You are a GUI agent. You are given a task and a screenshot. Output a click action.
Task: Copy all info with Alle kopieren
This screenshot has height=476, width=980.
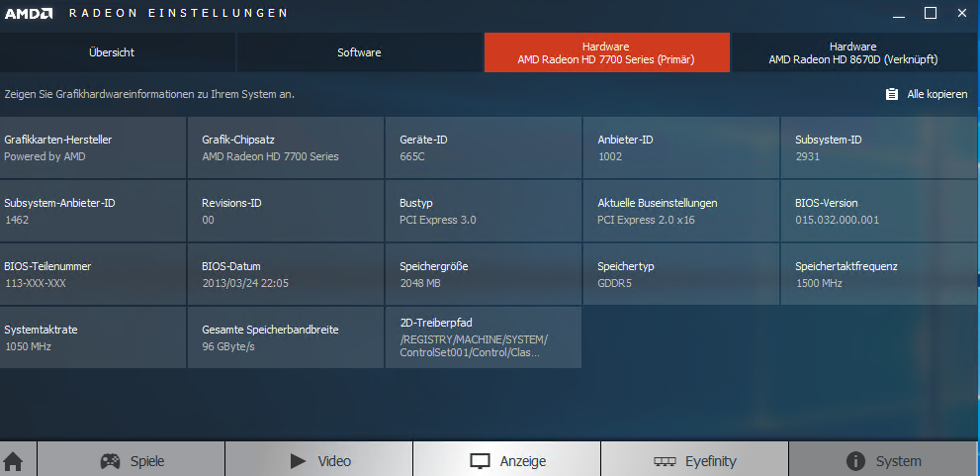click(x=927, y=94)
